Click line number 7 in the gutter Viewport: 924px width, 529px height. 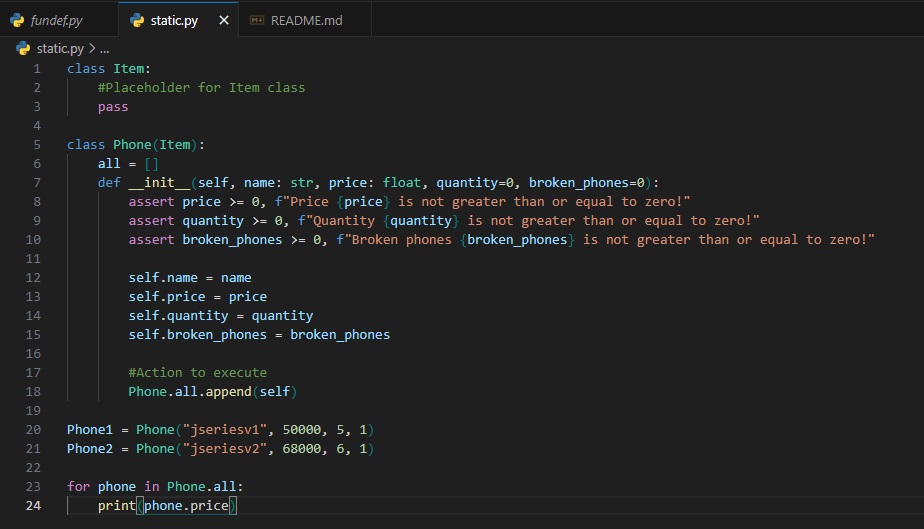[37, 183]
